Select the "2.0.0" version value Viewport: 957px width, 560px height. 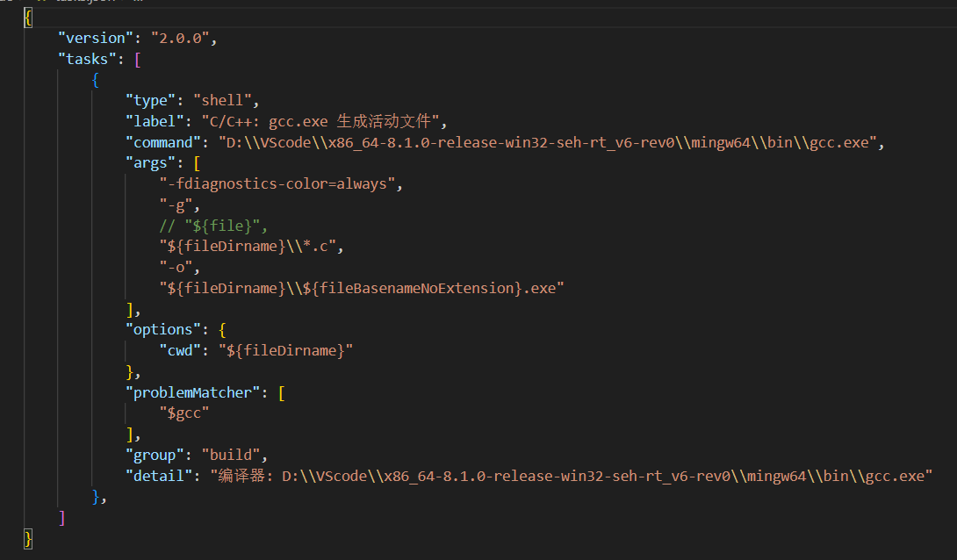point(181,38)
